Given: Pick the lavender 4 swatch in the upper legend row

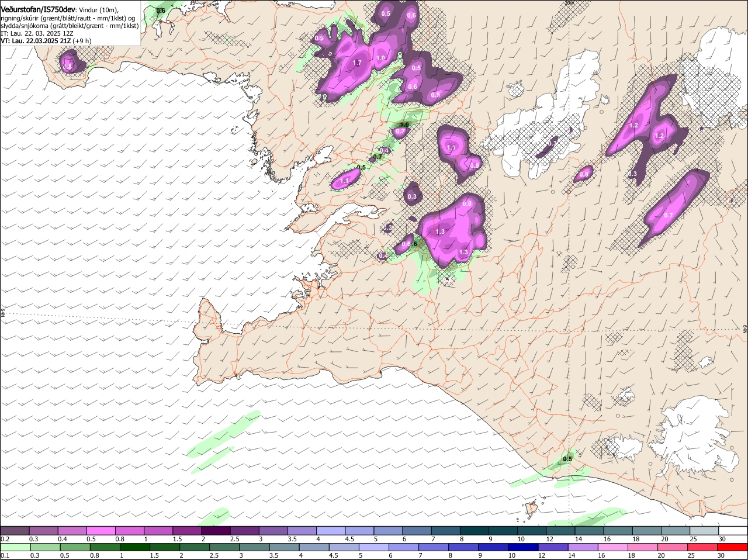Looking at the screenshot, I should 330,530.
